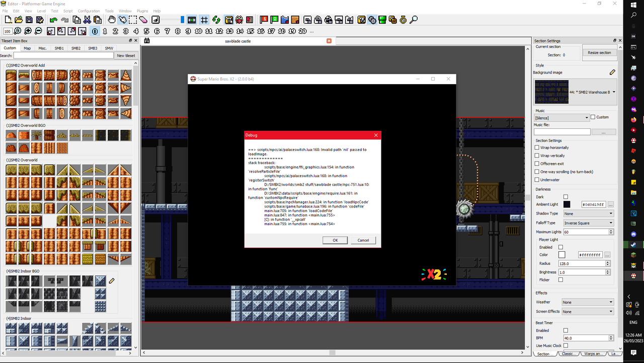Open the Level menu
This screenshot has width=644, height=363.
click(x=41, y=11)
